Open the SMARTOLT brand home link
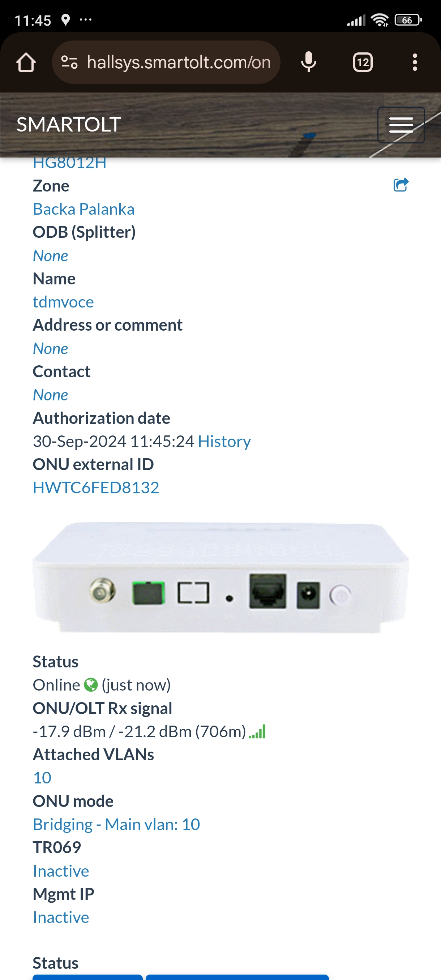This screenshot has width=441, height=980. 69,124
